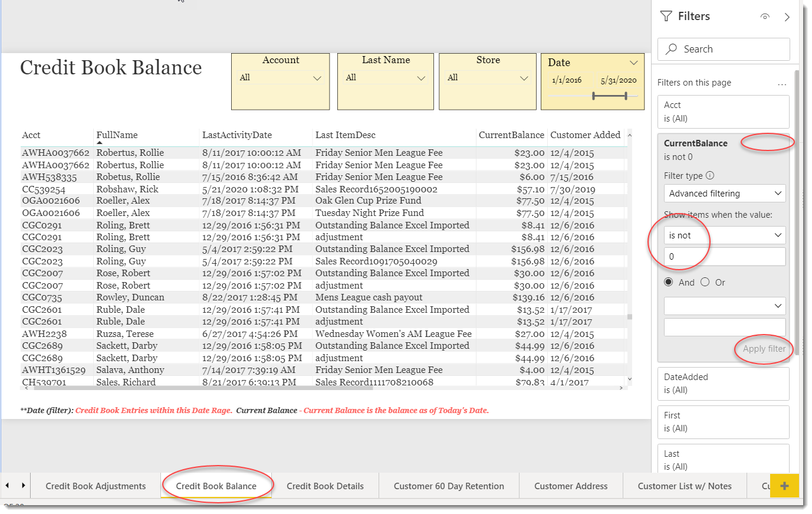Click the 5/31/2020 end date box
This screenshot has height=514, width=812.
tap(619, 80)
